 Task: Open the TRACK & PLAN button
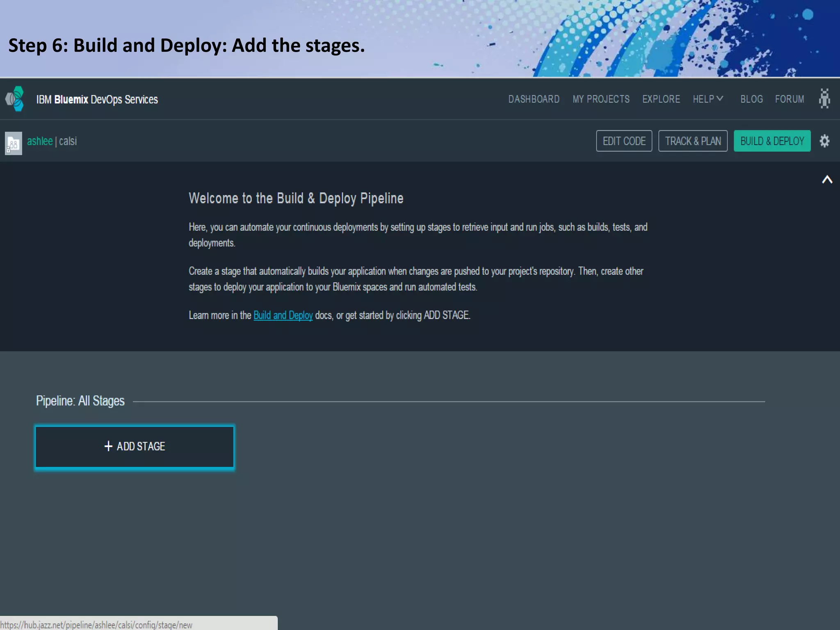[693, 141]
